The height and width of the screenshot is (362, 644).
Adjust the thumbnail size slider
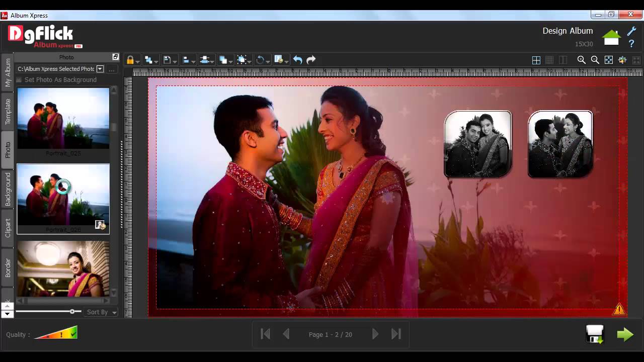tap(72, 312)
